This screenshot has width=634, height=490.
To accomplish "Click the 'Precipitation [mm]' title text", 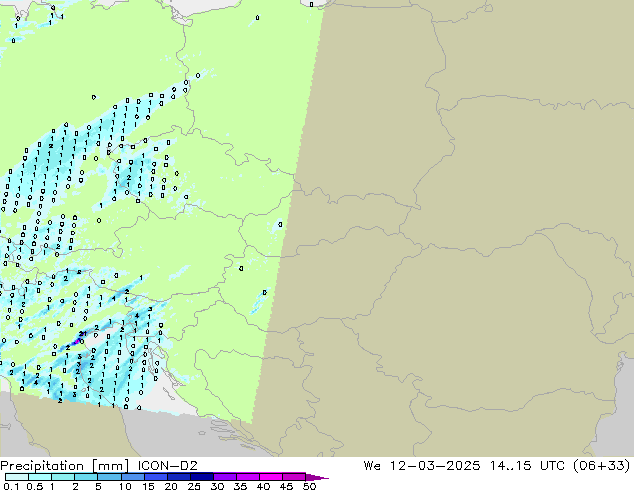I will click(x=65, y=466).
